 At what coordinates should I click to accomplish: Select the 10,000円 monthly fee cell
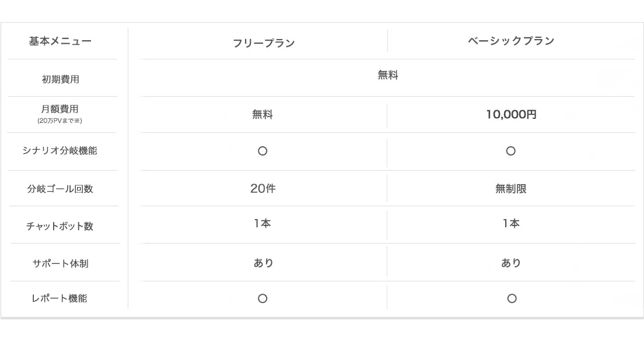(511, 114)
